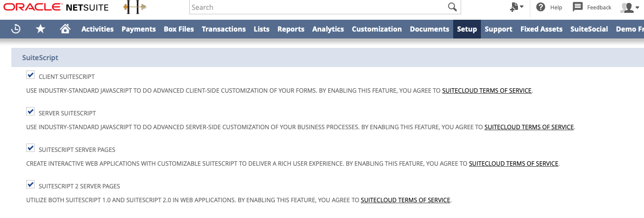Open SuiteCloud Terms link under Client SuiteScript

pos(487,91)
